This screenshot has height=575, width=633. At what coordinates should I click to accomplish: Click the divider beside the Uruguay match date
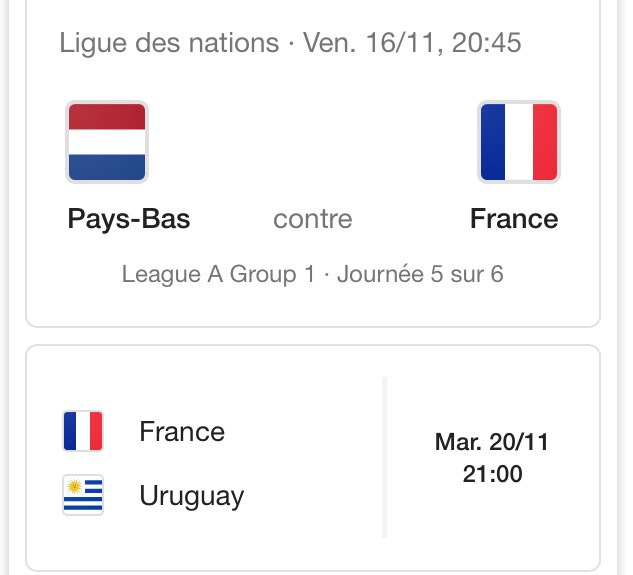tap(384, 457)
